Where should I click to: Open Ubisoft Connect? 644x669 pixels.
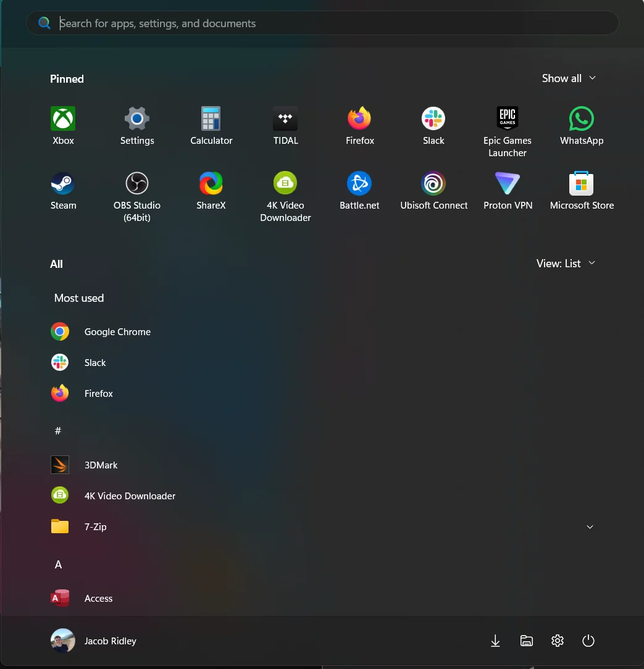coord(433,191)
